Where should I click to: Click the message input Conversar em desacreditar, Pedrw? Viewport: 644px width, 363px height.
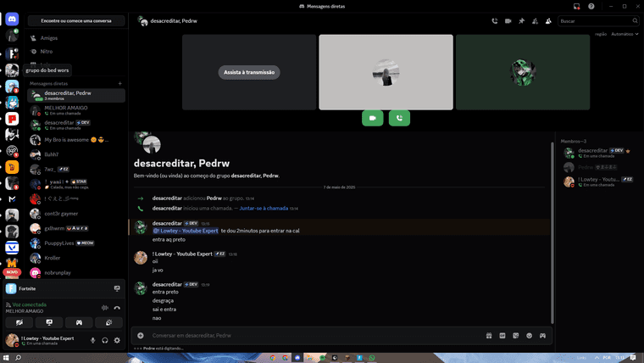point(314,336)
